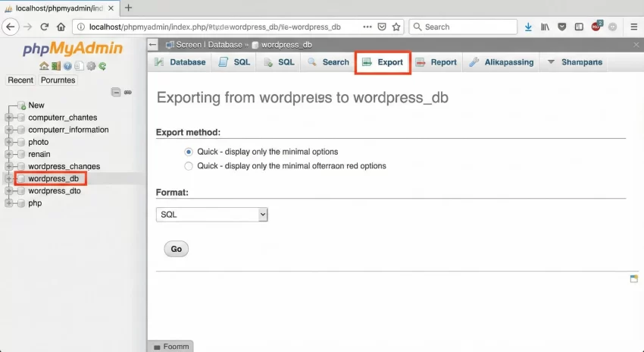644x352 pixels.
Task: Click the site information icon in address bar
Action: point(81,27)
